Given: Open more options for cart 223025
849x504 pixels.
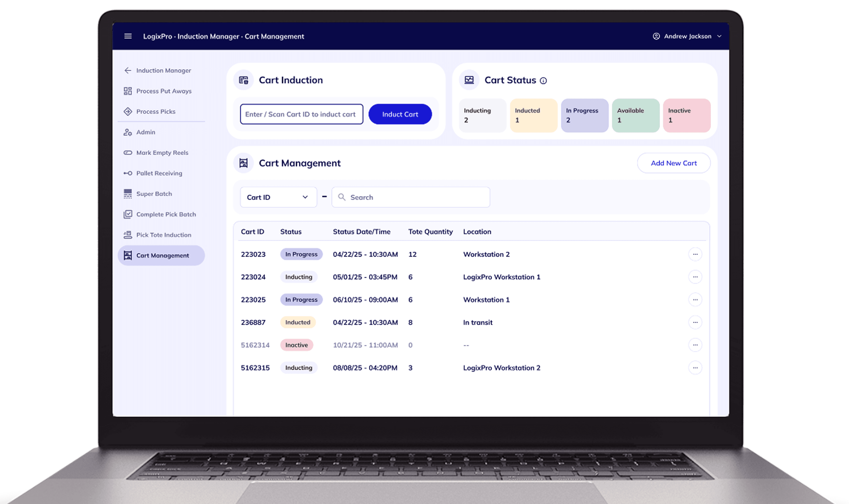Looking at the screenshot, I should click(695, 299).
